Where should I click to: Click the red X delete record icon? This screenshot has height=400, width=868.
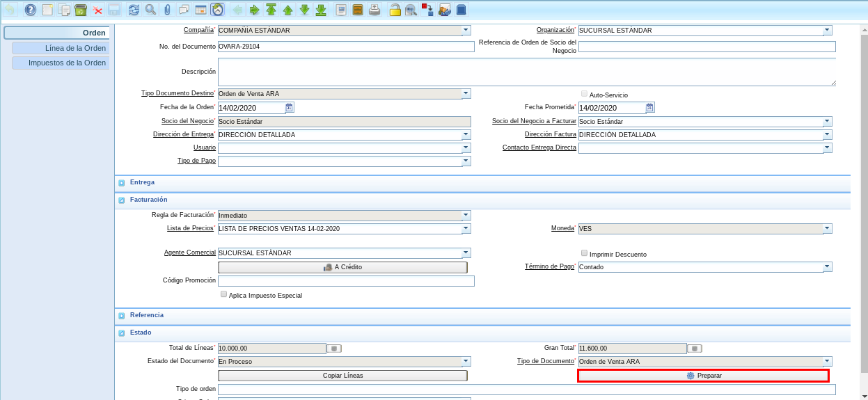coord(97,10)
